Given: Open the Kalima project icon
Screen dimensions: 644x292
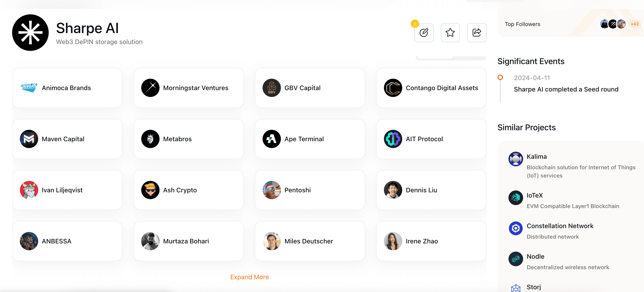Looking at the screenshot, I should pos(516,159).
